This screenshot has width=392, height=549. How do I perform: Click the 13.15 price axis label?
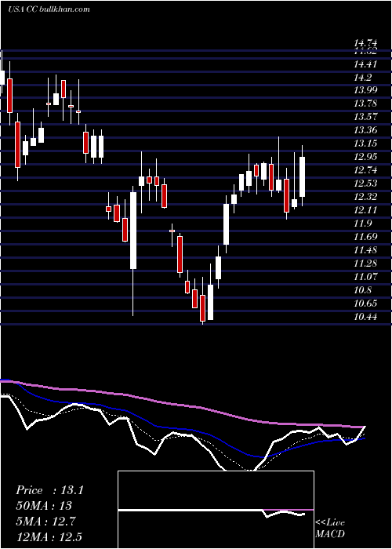(366, 144)
